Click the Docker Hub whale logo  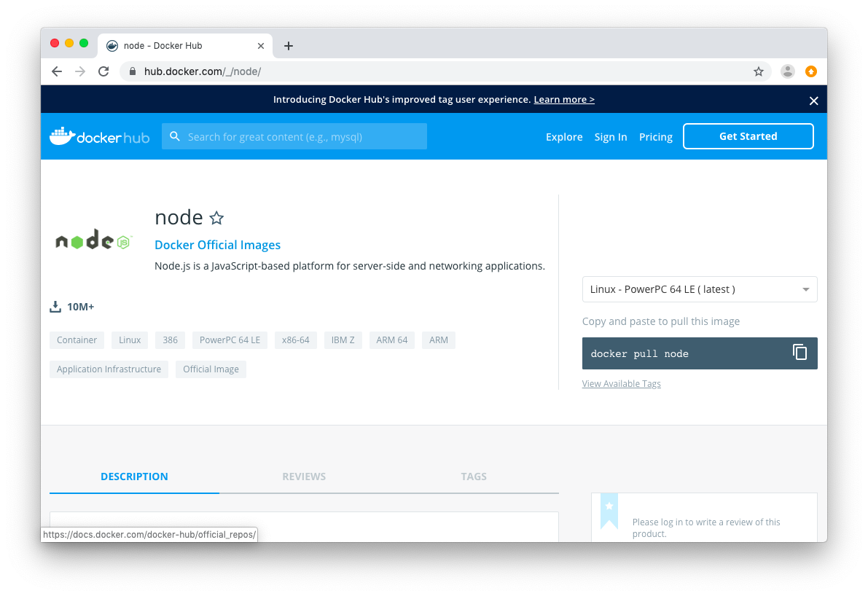tap(100, 136)
